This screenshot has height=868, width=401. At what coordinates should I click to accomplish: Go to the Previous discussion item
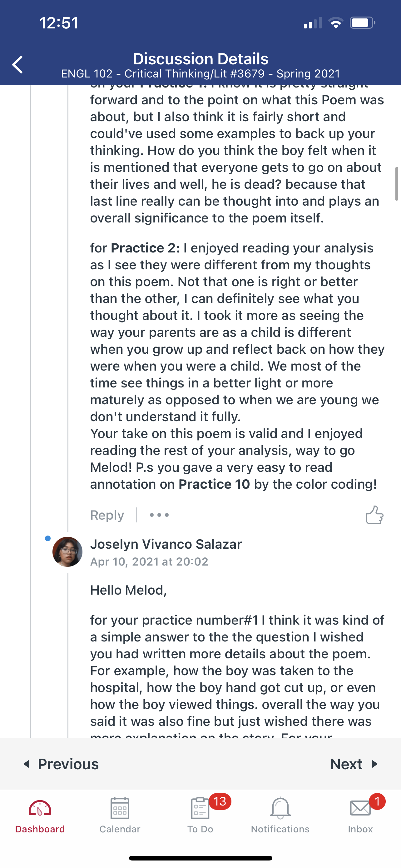(61, 764)
